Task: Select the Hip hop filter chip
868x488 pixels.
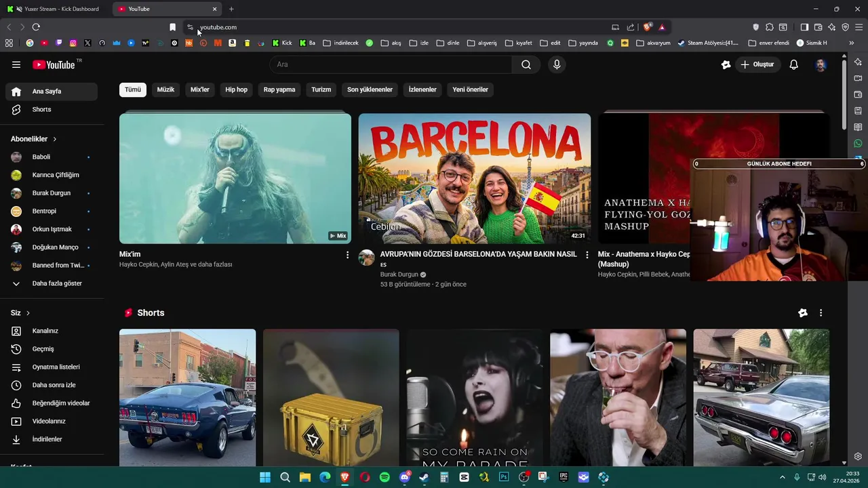Action: pos(237,89)
